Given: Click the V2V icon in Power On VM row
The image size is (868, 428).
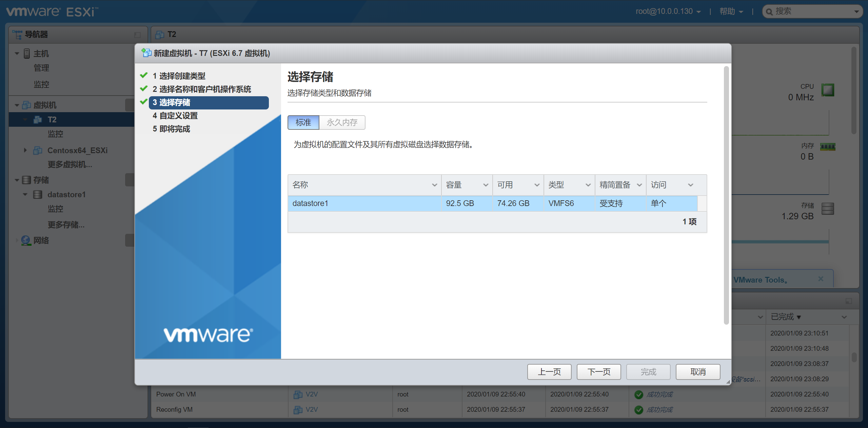Looking at the screenshot, I should coord(298,394).
